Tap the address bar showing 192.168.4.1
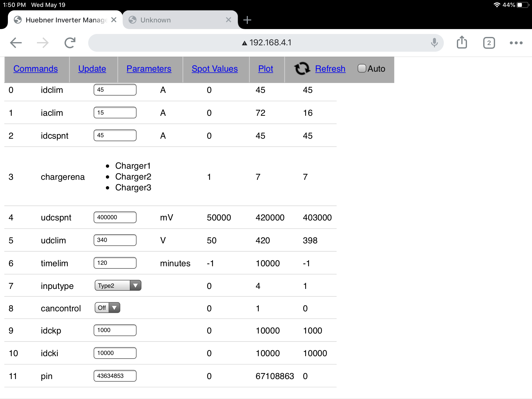This screenshot has height=399, width=532. [x=266, y=43]
